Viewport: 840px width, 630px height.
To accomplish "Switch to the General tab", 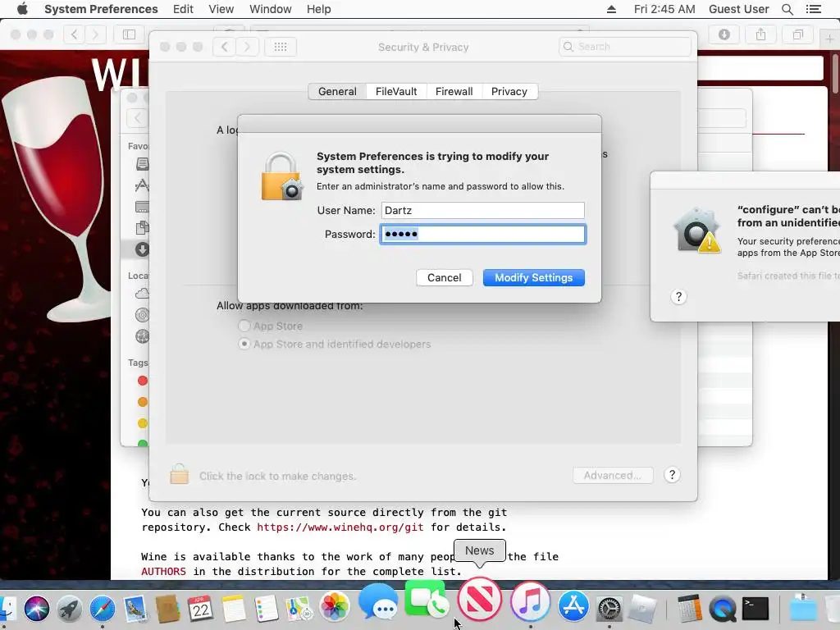I will 337,92.
